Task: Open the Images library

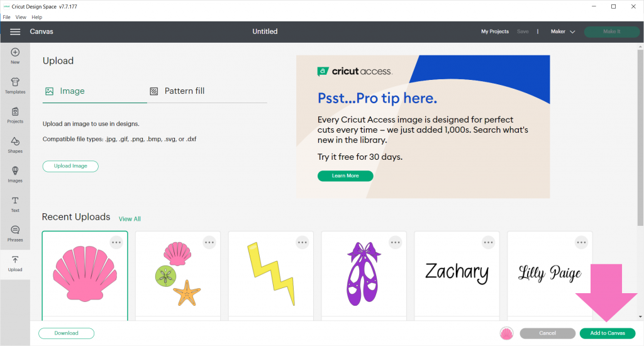Action: pos(15,174)
